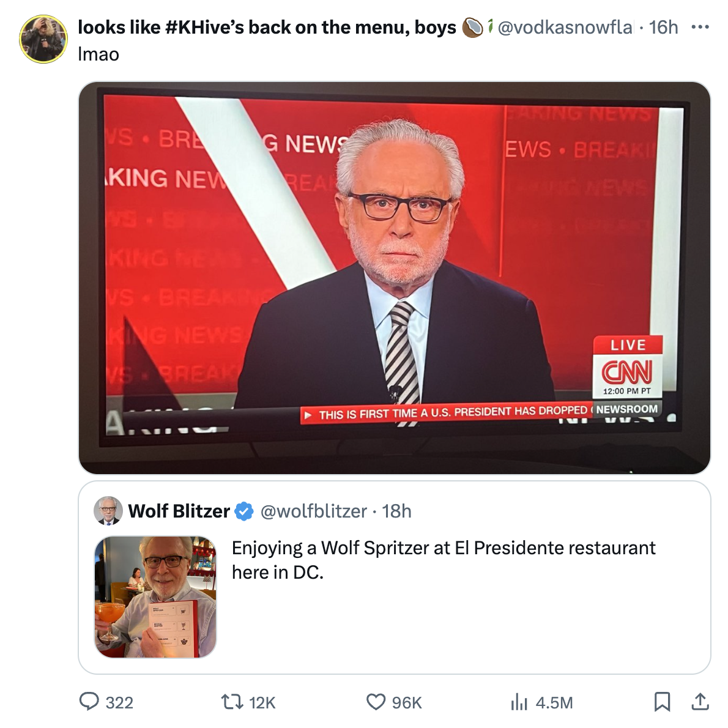The image size is (728, 728).
Task: Open the @vodkasnowfla handle link
Action: click(565, 27)
